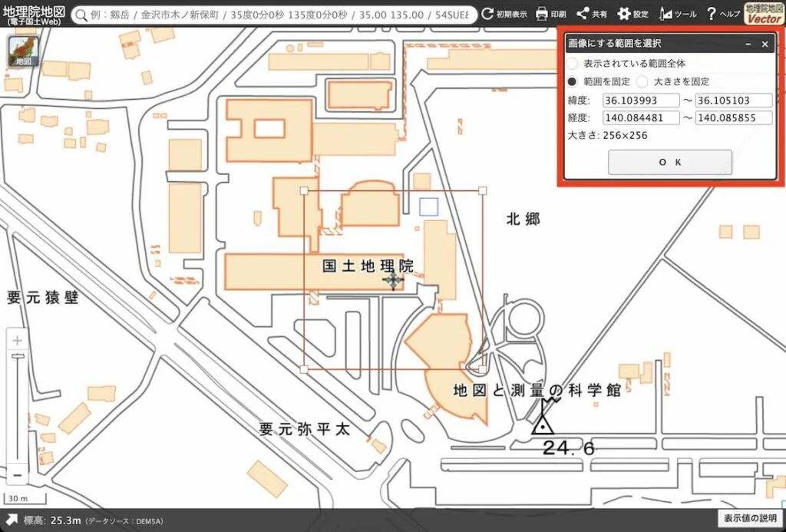Zoom out with the minus button
This screenshot has height=532, width=786.
[18, 475]
